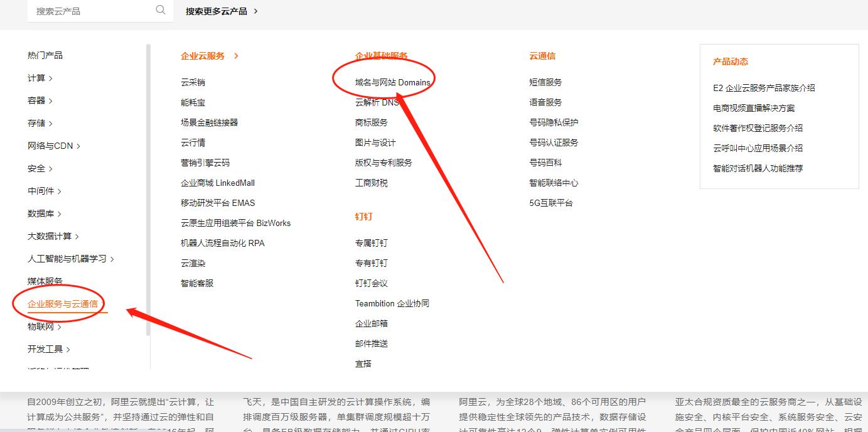Open 云解析 DNS
The height and width of the screenshot is (432, 868).
pos(377,102)
